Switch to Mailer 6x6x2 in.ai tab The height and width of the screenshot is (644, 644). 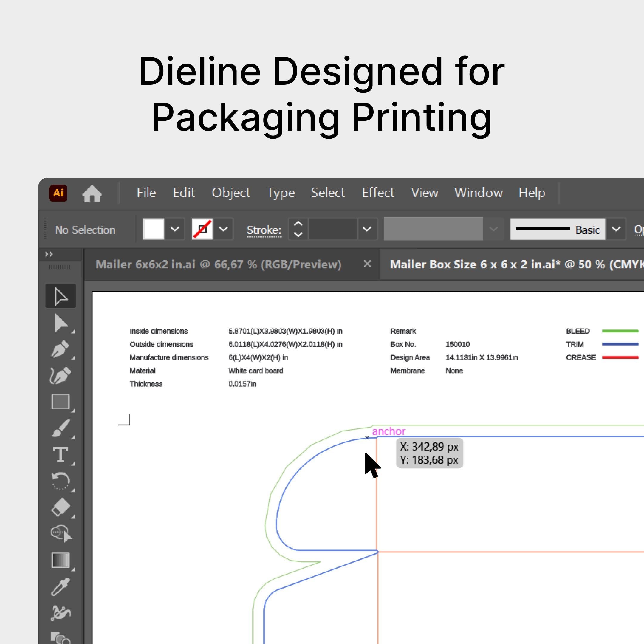(218, 264)
